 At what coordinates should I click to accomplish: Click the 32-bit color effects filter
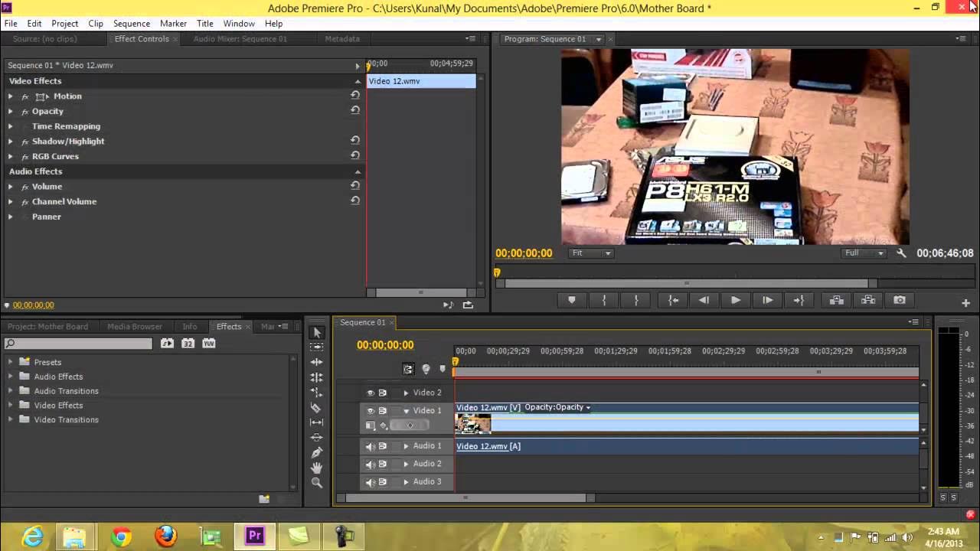coord(188,344)
